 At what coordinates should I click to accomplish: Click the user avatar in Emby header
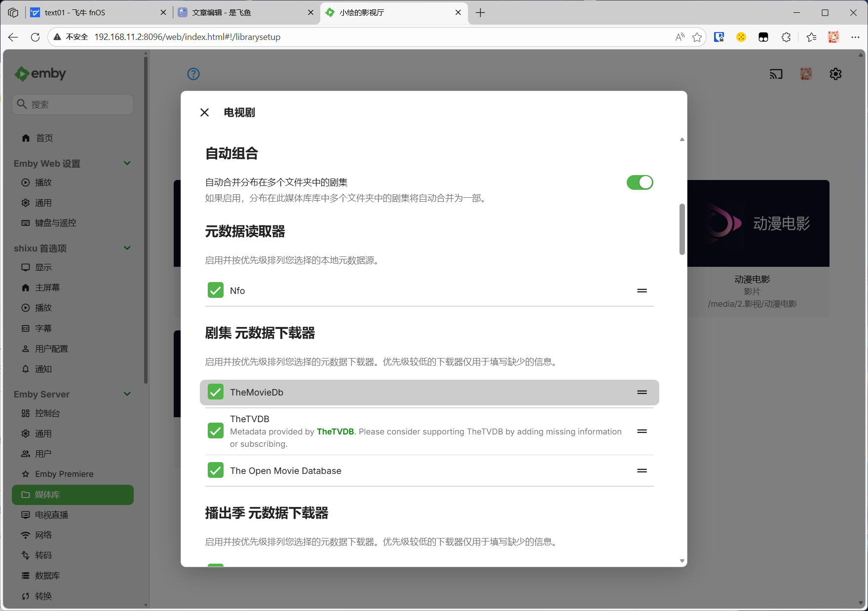coord(806,74)
